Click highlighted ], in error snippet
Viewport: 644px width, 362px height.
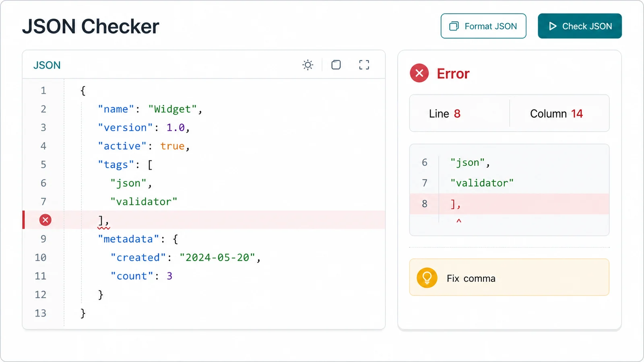pyautogui.click(x=455, y=204)
